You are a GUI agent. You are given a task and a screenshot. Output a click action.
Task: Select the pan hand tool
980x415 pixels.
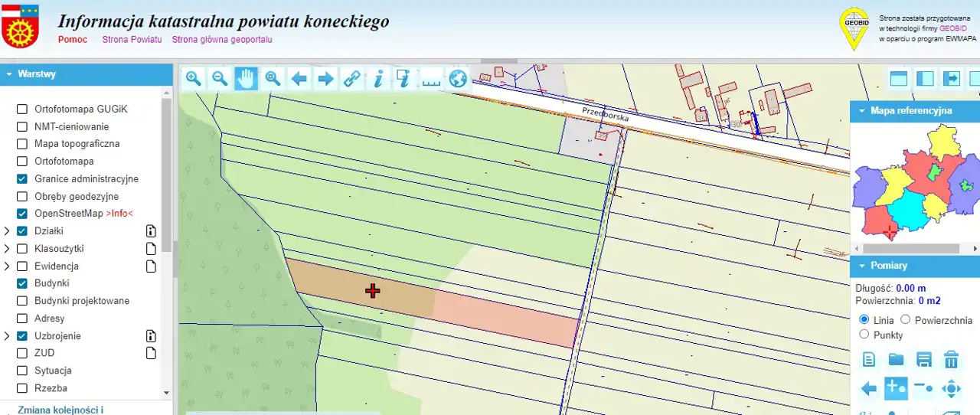pyautogui.click(x=246, y=78)
